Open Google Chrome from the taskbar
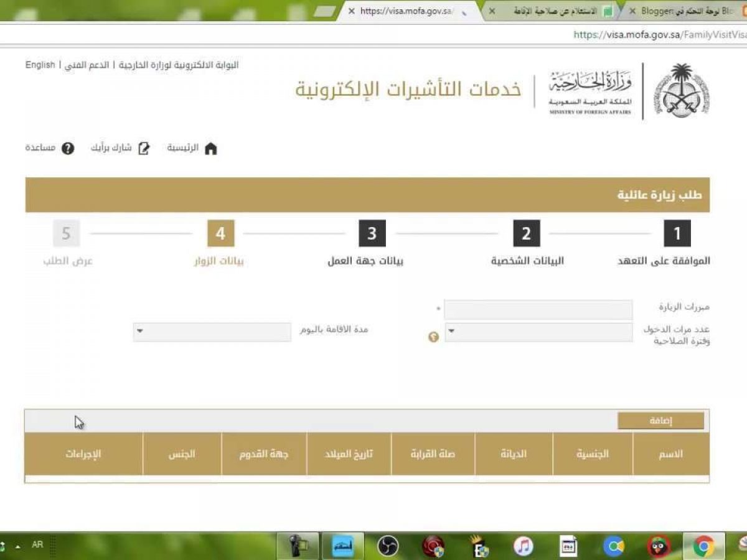747x560 pixels. 704,546
